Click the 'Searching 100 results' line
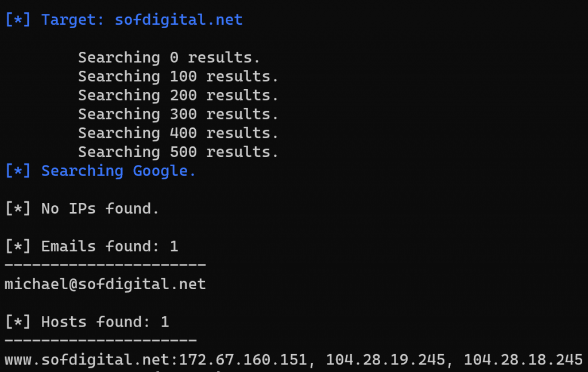 tap(178, 76)
